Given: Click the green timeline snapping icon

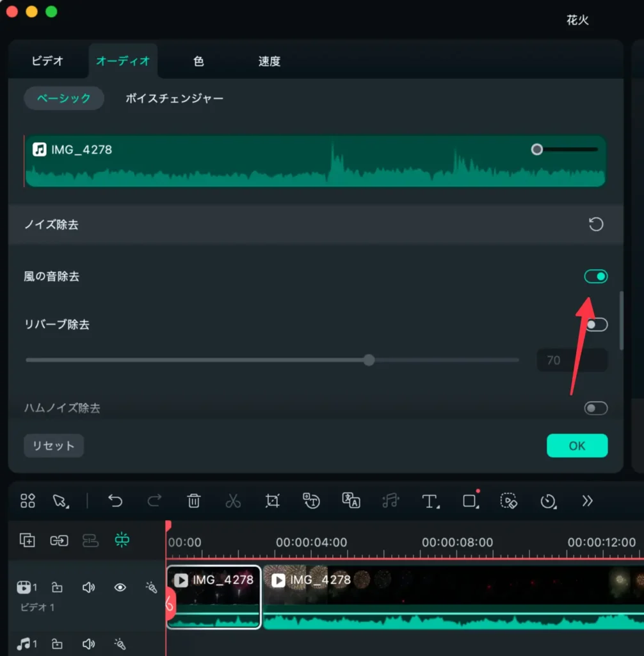Looking at the screenshot, I should (x=122, y=540).
